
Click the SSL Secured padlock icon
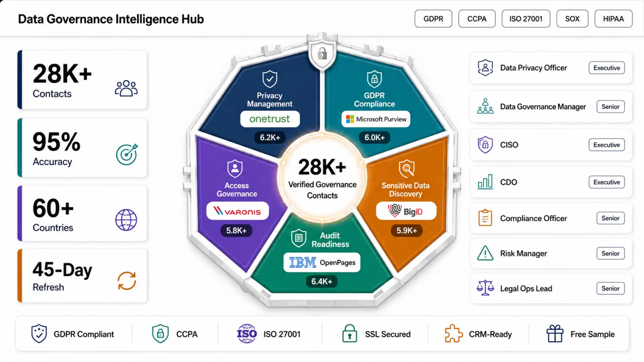tap(350, 334)
